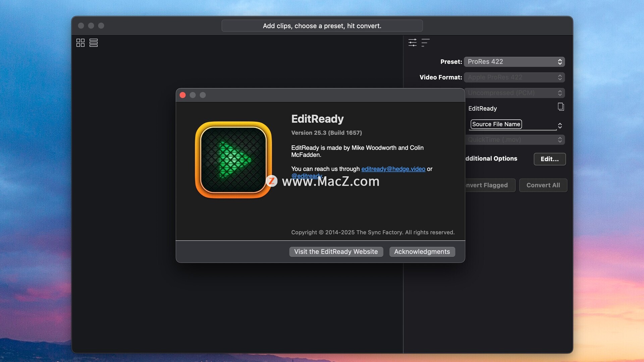The image size is (644, 362).
Task: Click the Additional Options label
Action: [x=491, y=159]
